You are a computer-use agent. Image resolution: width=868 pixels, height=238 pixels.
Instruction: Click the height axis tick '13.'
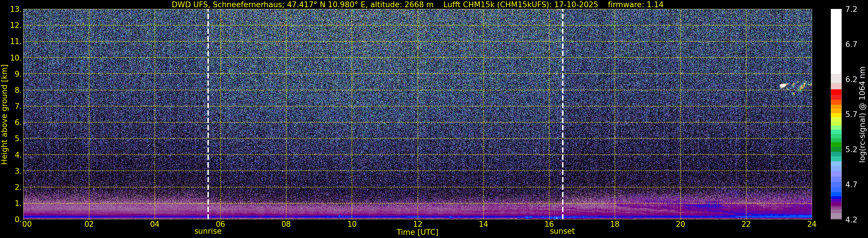pos(16,9)
